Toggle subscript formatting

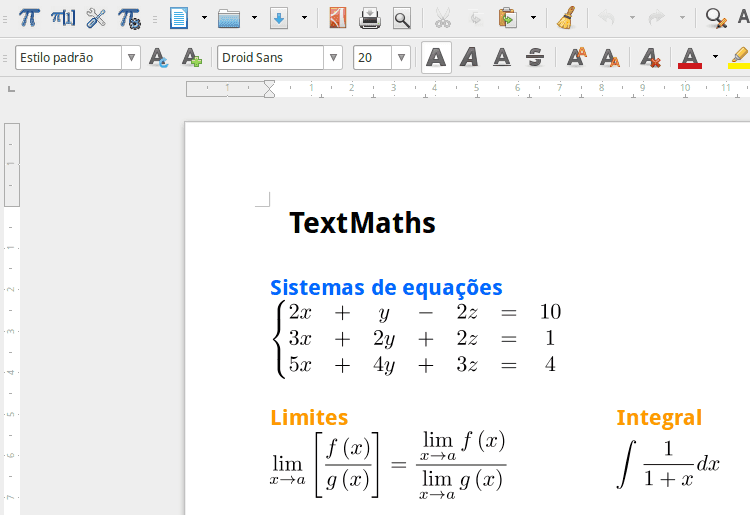tap(610, 58)
